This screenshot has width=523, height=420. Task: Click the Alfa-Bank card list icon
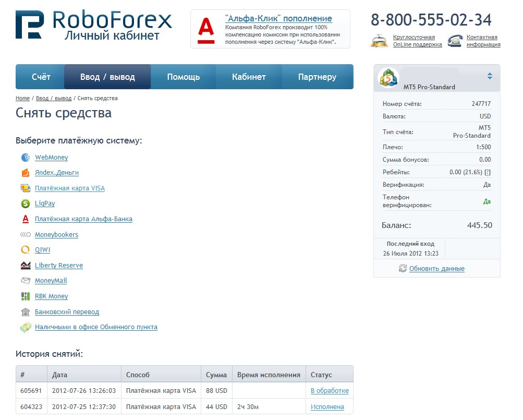coord(26,219)
